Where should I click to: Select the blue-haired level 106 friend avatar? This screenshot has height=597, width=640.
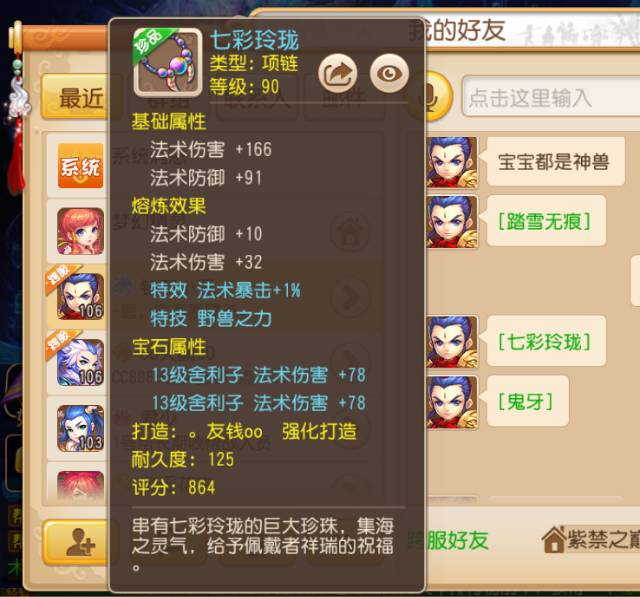coord(80,296)
